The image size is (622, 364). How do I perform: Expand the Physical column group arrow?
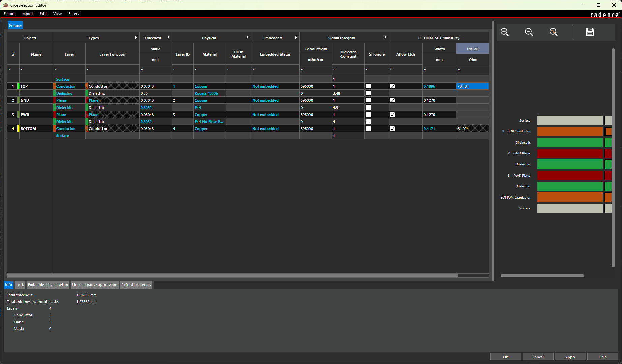247,37
